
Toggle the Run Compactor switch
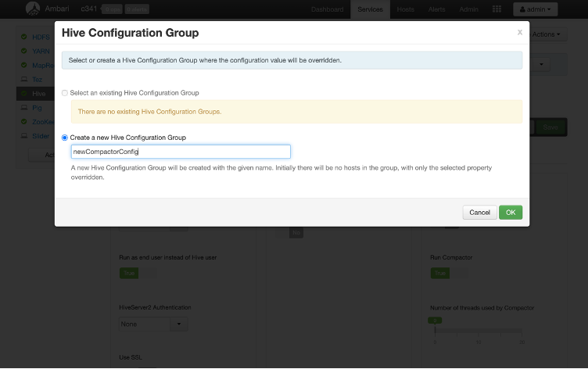(x=439, y=273)
